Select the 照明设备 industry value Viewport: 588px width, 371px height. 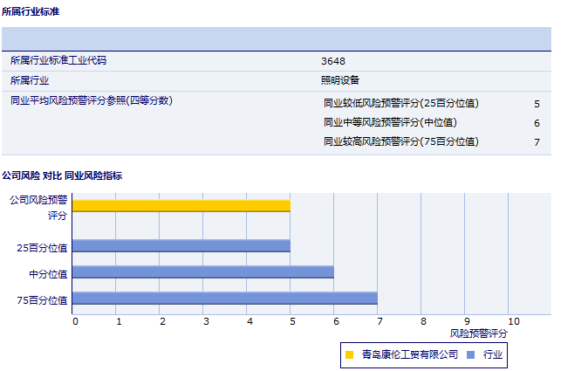tap(339, 80)
